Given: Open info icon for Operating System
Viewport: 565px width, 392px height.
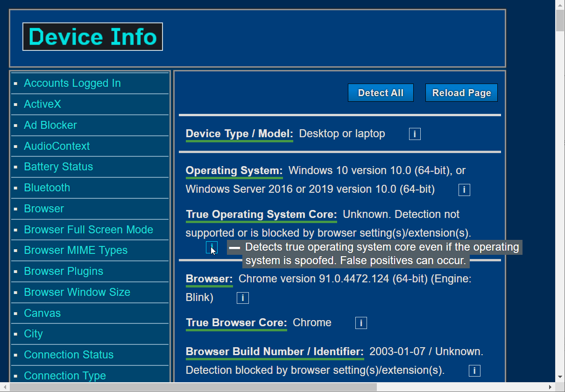Looking at the screenshot, I should [x=464, y=190].
